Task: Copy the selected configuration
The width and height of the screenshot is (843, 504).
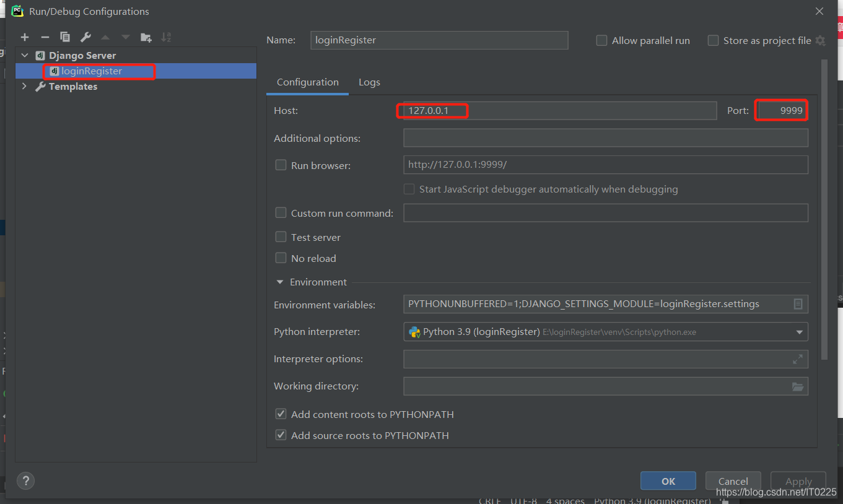Action: click(x=65, y=38)
